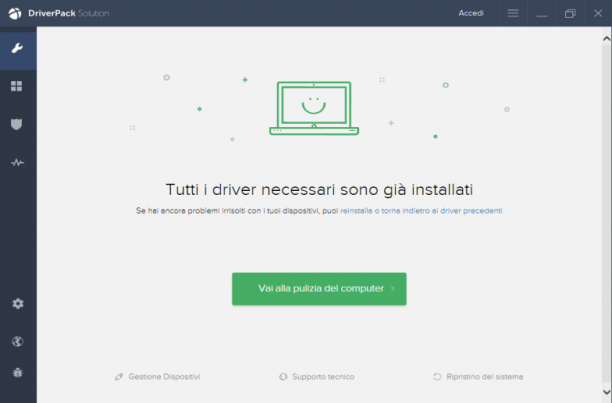Click the scrollbar up arrow

coord(606,39)
